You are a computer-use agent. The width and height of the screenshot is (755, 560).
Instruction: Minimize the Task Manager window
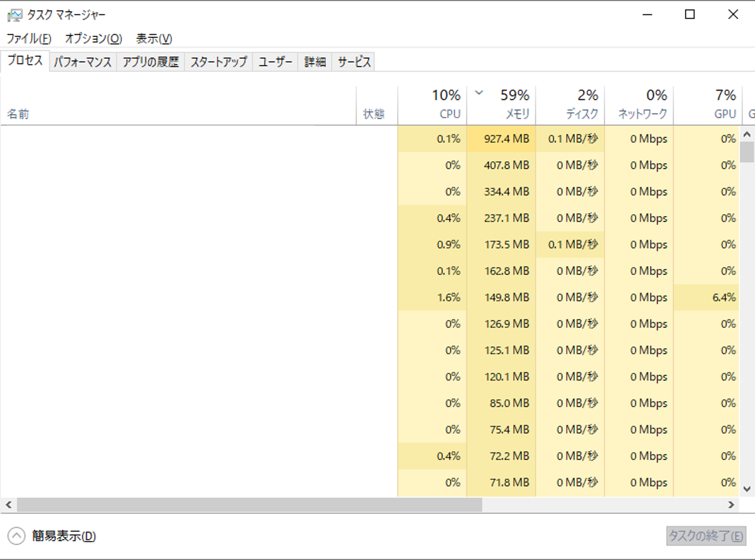pos(647,15)
